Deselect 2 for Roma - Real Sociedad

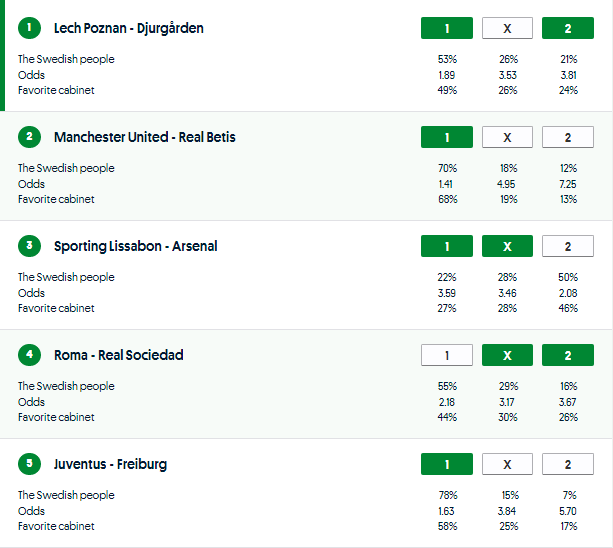pyautogui.click(x=567, y=355)
